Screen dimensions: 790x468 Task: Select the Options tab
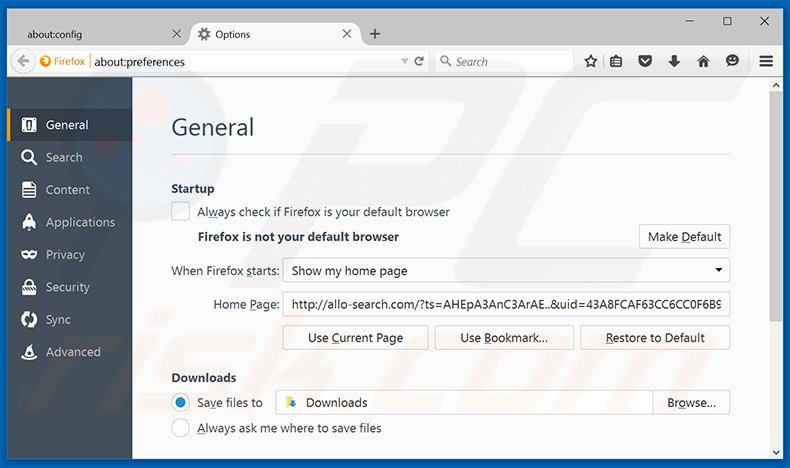[276, 34]
